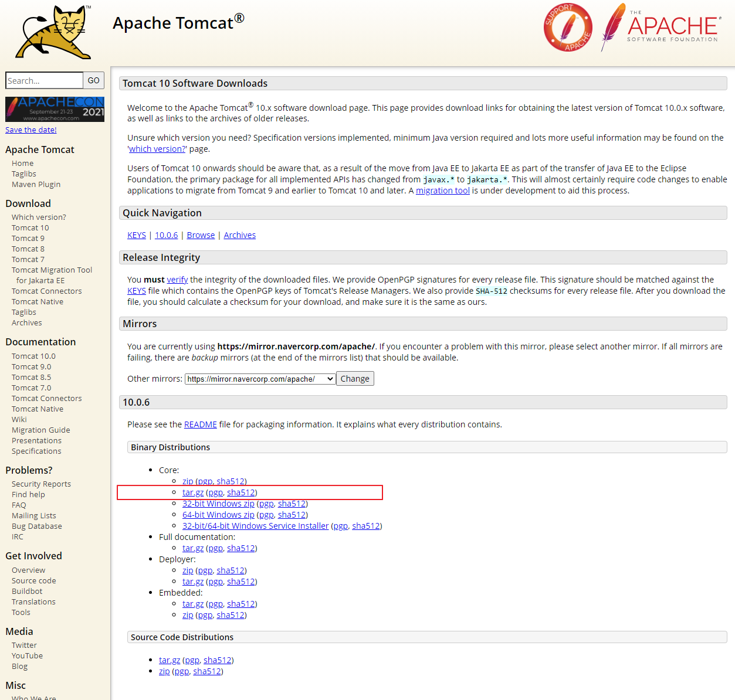
Task: Download 32-bit/64-bit Windows Service Installer
Action: point(256,526)
